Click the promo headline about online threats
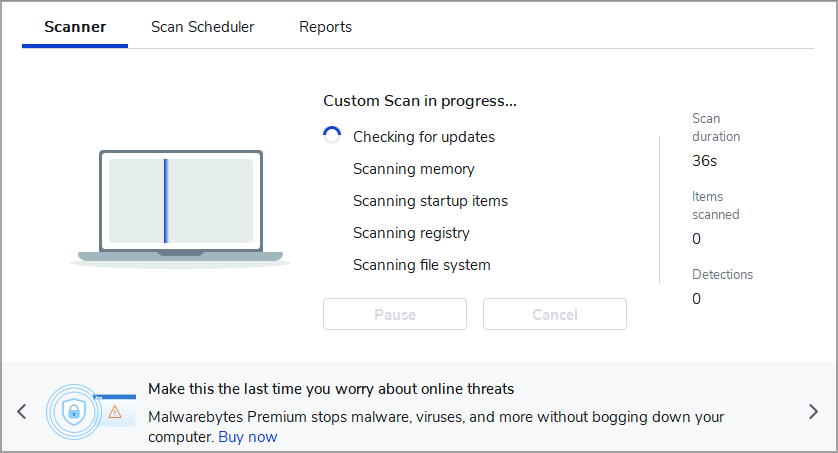838x453 pixels. tap(331, 389)
